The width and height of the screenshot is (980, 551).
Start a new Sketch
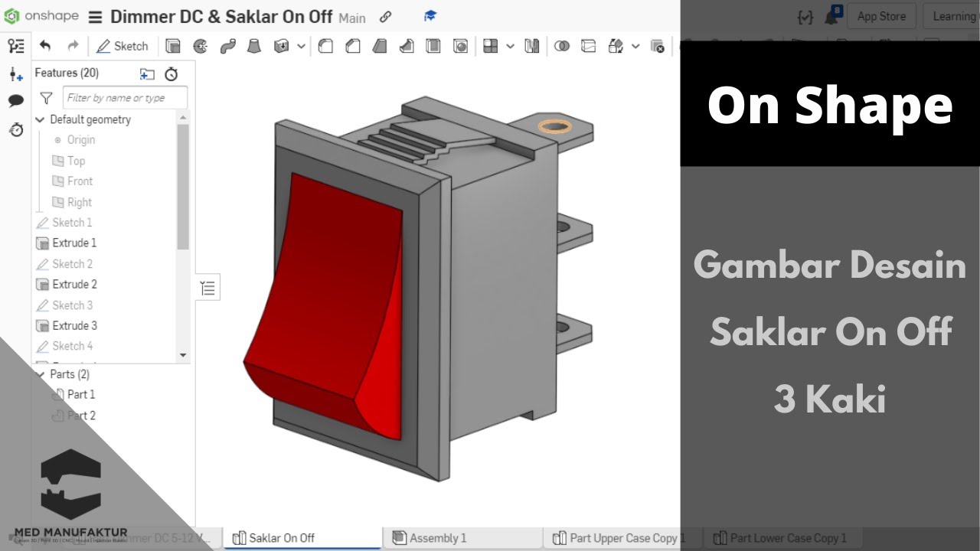point(122,46)
